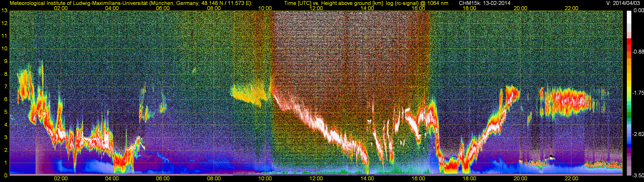644x182 pixels.
Task: Click the top axis '04:00' time label
Action: 112,8
